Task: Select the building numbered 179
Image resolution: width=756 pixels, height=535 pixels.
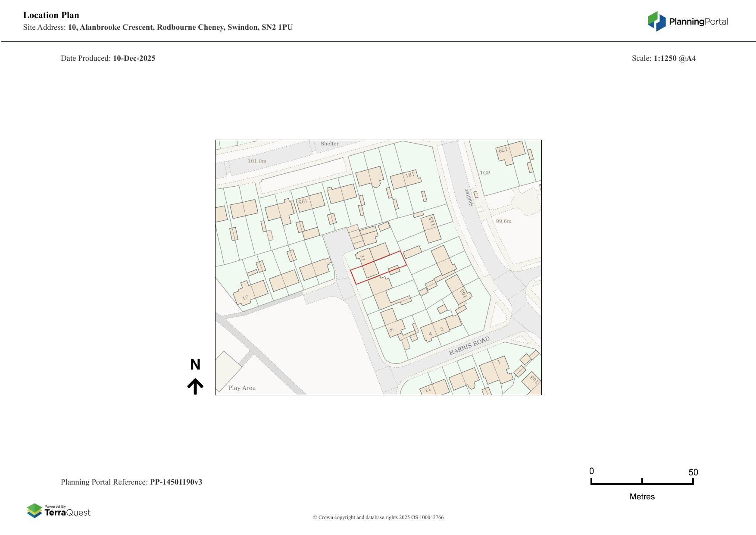Action: 510,152
